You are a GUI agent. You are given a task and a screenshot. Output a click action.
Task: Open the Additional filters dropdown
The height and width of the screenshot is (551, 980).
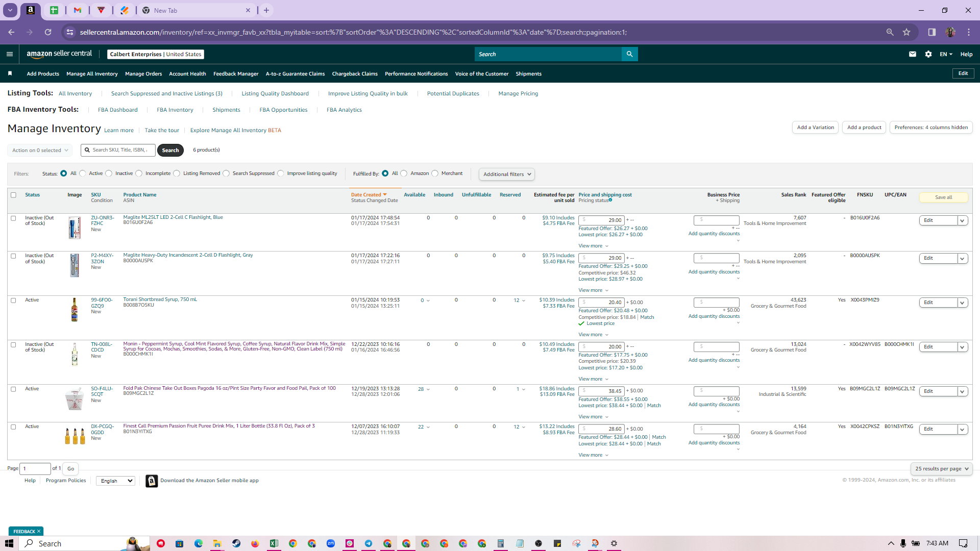click(507, 174)
